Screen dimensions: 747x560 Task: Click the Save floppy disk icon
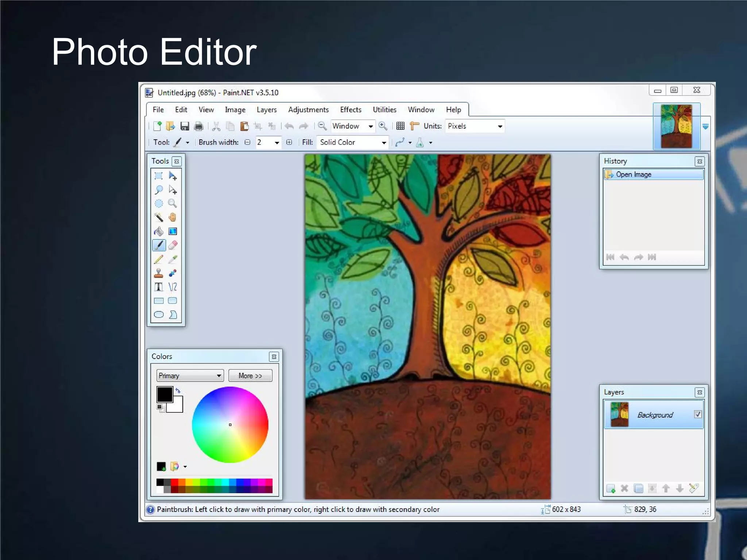pyautogui.click(x=185, y=126)
